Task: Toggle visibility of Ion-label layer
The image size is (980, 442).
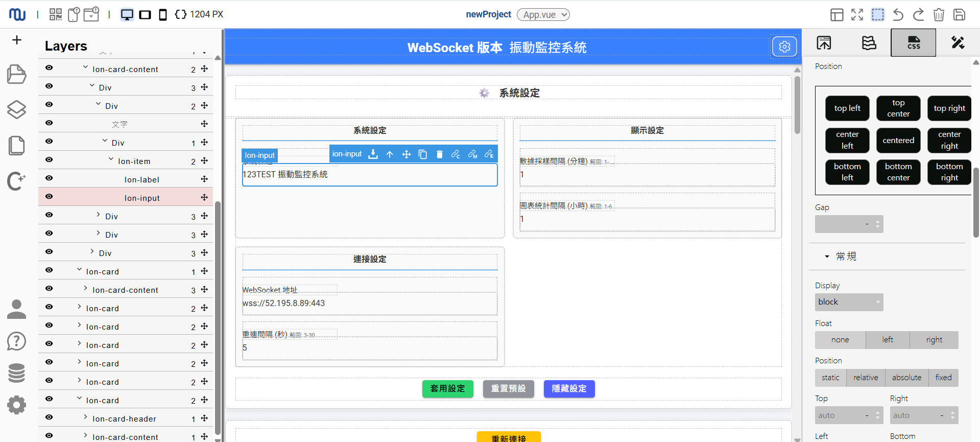Action: tap(49, 178)
